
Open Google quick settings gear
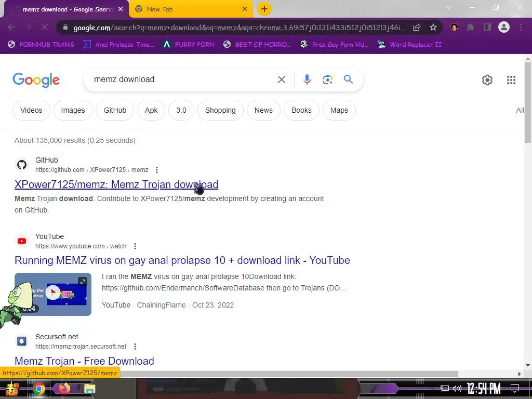click(487, 79)
